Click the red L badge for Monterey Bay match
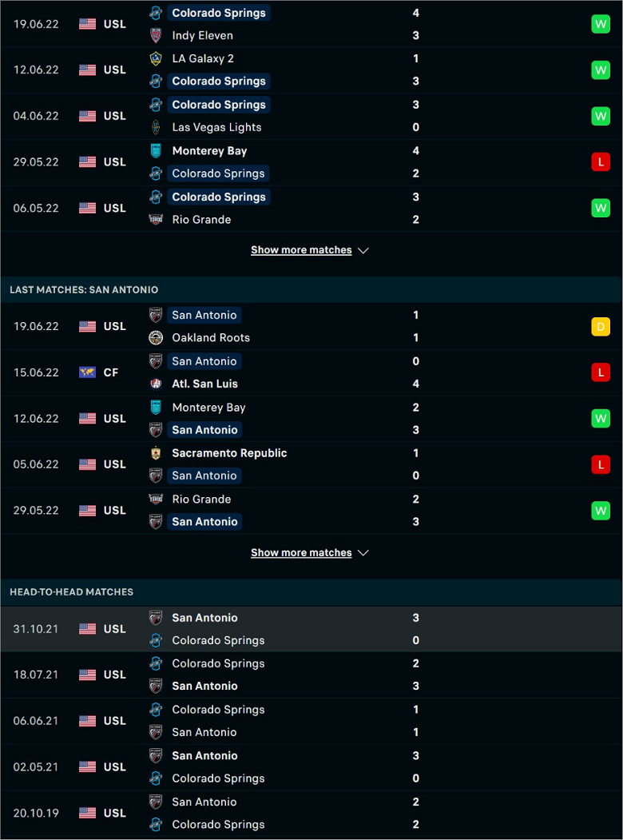This screenshot has width=623, height=840. (601, 161)
